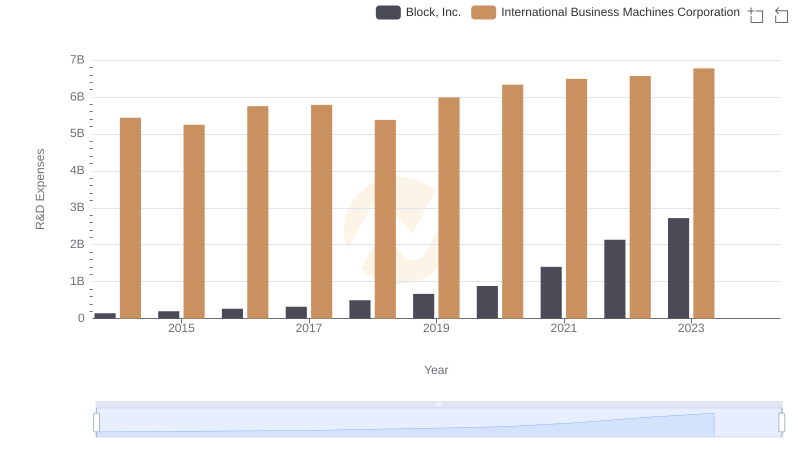Click the 1B y-axis label

[x=77, y=281]
